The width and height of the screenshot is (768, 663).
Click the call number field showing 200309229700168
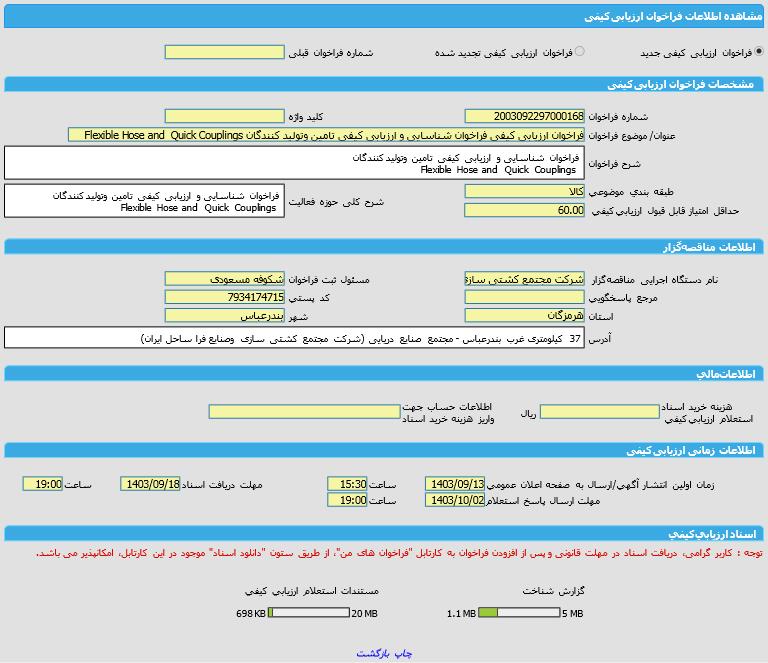click(525, 116)
